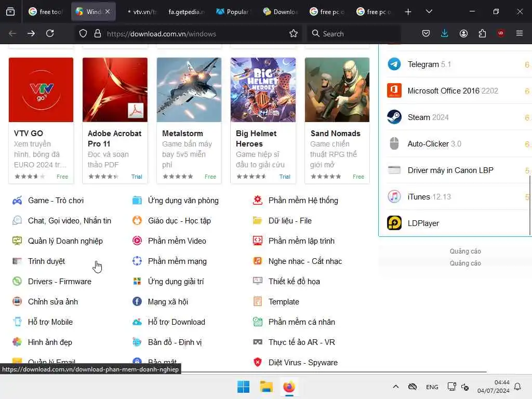532x399 pixels.
Task: Open Ứng dụng văn phòng category
Action: click(183, 201)
